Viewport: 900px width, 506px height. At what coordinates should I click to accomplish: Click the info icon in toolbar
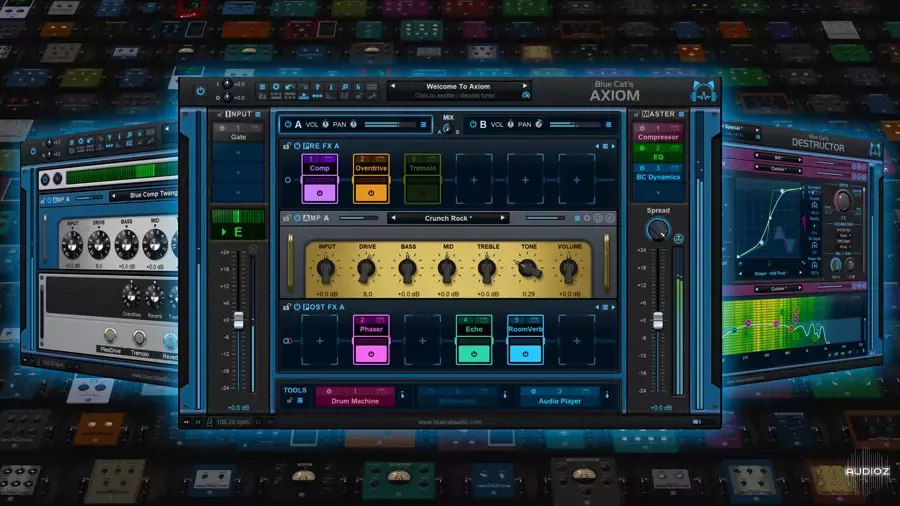coord(331,87)
